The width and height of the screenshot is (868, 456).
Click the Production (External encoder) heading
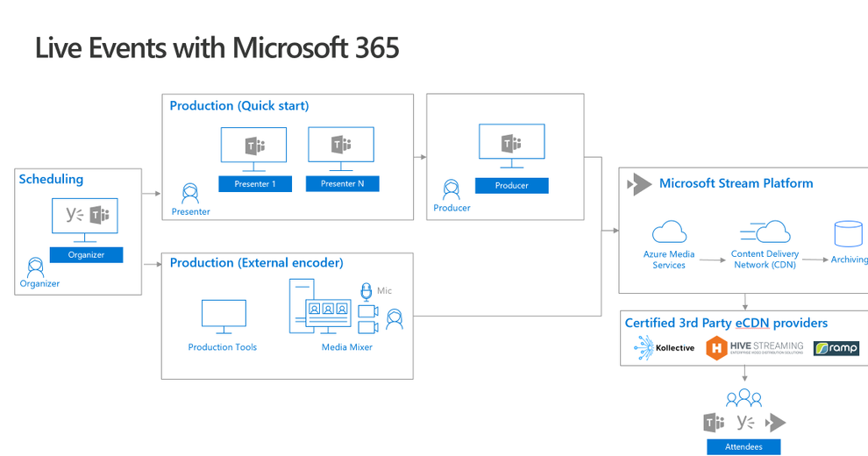click(x=256, y=262)
